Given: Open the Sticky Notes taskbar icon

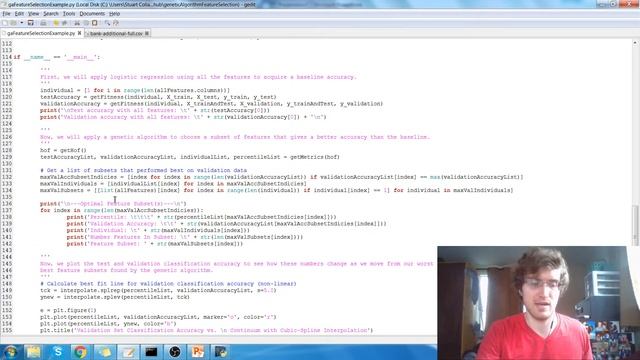Looking at the screenshot, I should pos(104,352).
